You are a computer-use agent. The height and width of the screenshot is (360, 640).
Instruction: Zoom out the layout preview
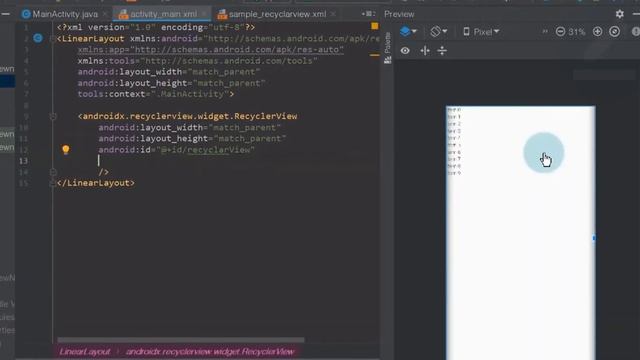[x=560, y=31]
